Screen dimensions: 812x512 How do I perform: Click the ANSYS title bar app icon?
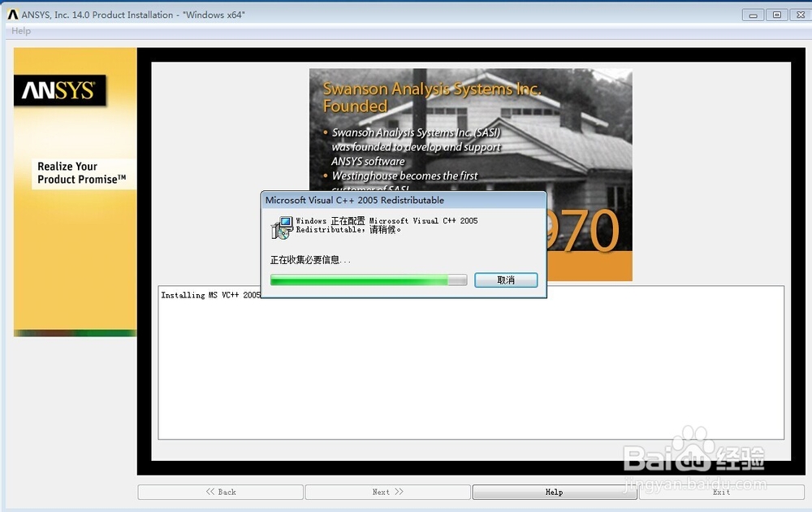coord(13,15)
